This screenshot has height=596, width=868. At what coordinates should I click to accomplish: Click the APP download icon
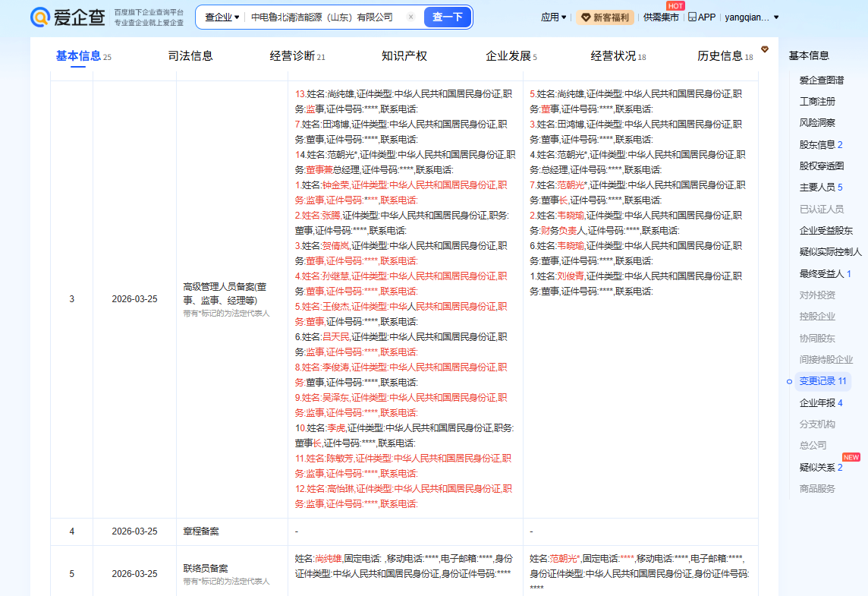pyautogui.click(x=693, y=17)
